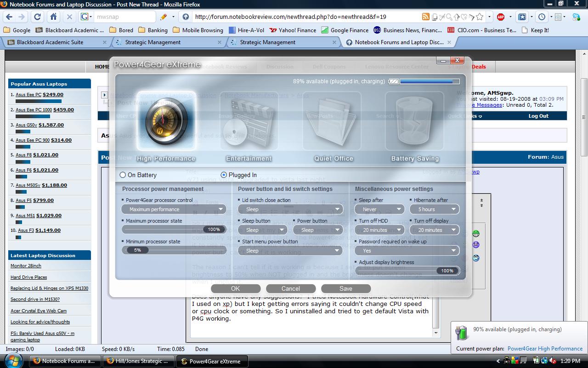The width and height of the screenshot is (588, 368).
Task: Go back with Firefox's Back arrow
Action: coord(9,17)
